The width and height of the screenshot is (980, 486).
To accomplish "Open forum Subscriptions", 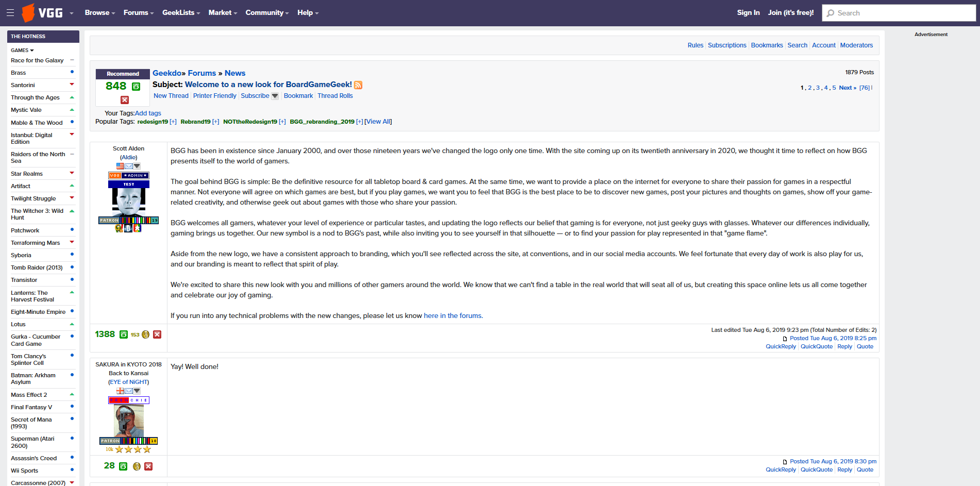I will click(727, 45).
